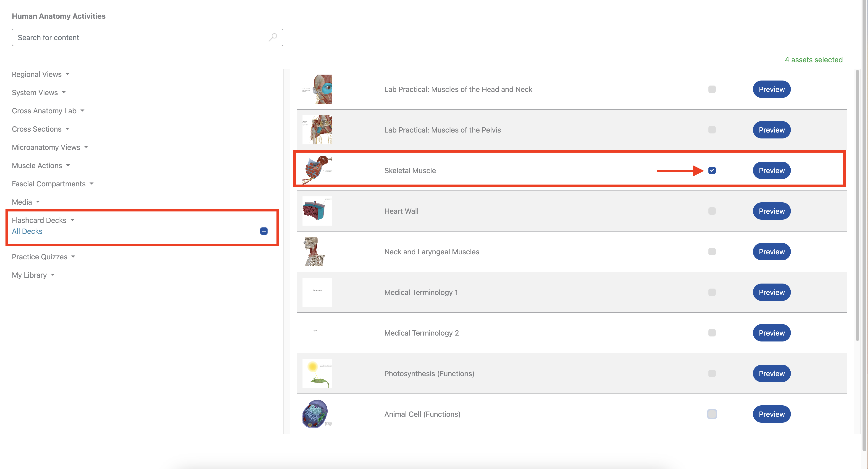The image size is (868, 469).
Task: Check the Heart Wall checkbox
Action: pyautogui.click(x=712, y=211)
